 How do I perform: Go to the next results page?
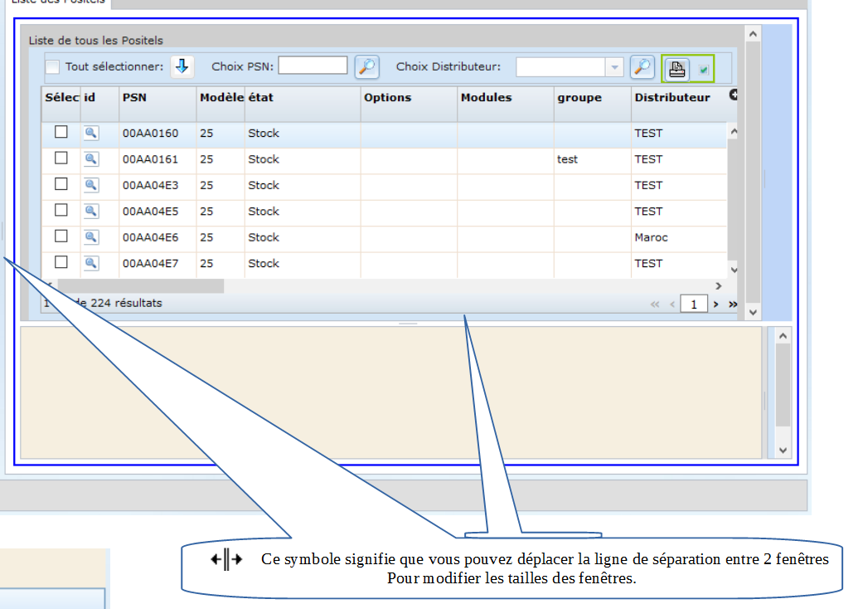coord(716,304)
